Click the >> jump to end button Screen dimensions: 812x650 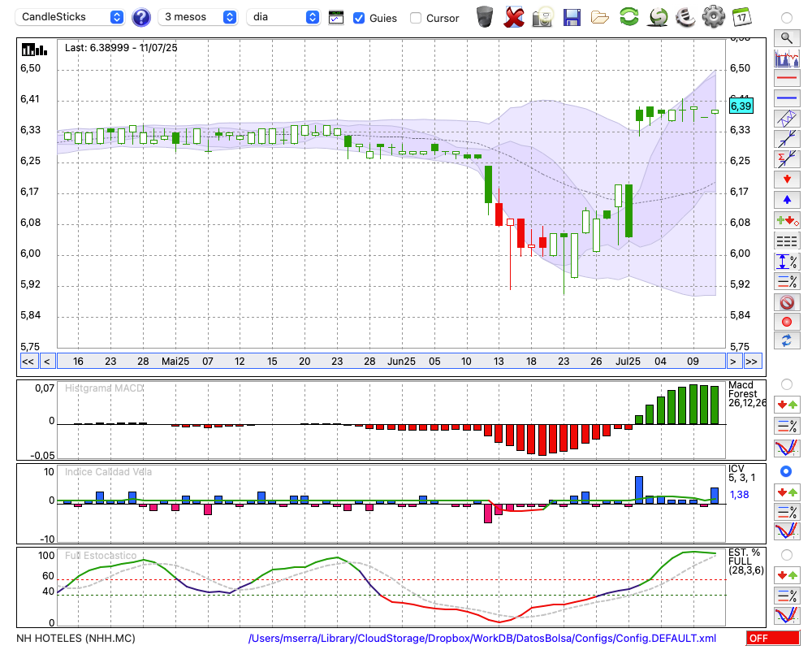point(753,362)
